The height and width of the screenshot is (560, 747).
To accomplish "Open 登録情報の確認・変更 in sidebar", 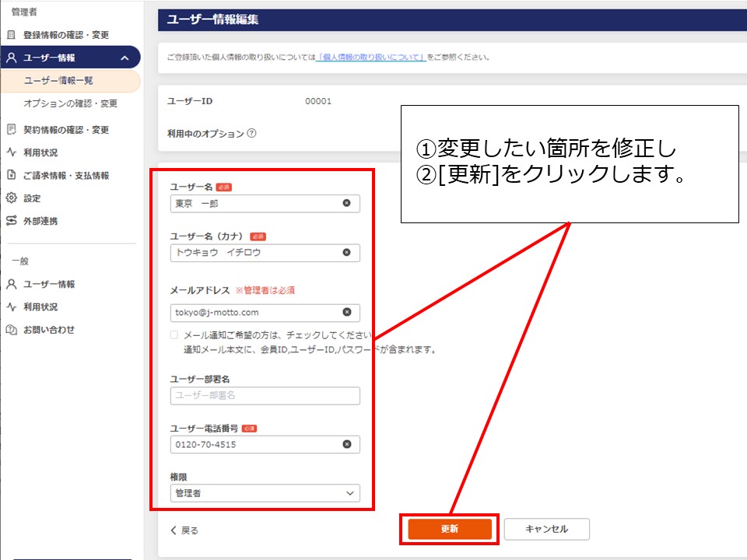I will (65, 35).
